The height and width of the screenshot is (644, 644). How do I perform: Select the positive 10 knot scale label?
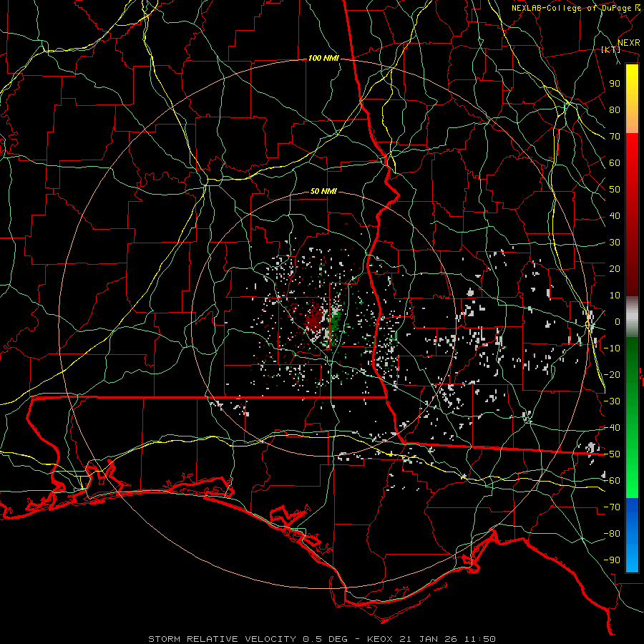pos(615,296)
